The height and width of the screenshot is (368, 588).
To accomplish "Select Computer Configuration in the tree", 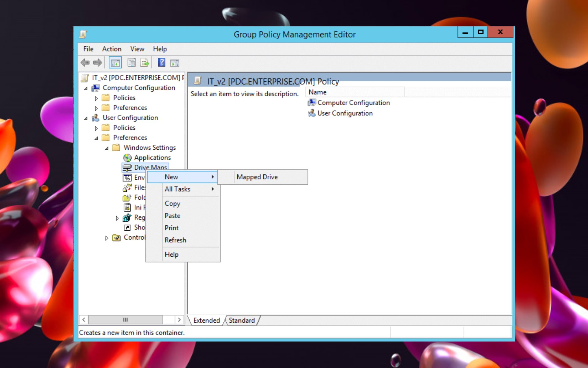I will 139,88.
